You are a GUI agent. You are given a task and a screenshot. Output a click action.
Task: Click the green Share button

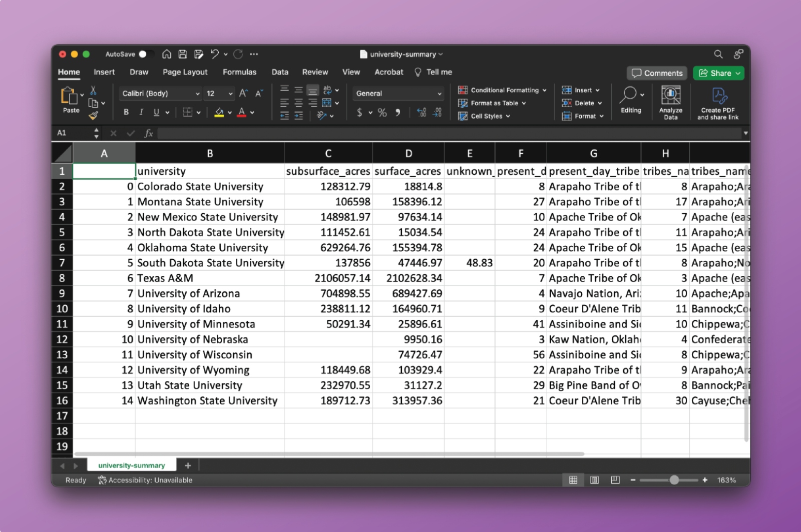[718, 73]
